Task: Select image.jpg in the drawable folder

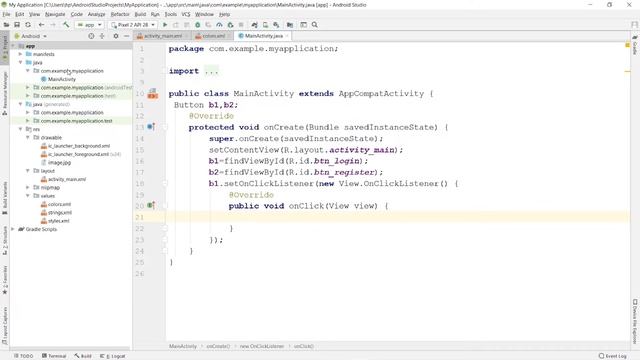Action: (59, 162)
